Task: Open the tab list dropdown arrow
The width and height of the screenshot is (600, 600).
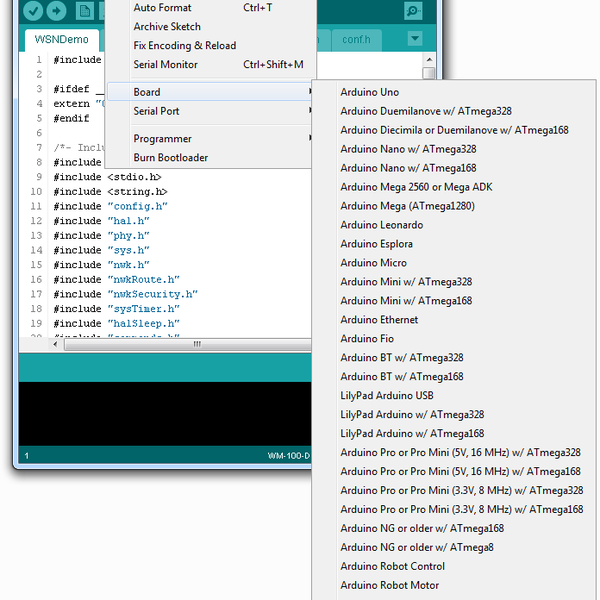Action: [416, 39]
